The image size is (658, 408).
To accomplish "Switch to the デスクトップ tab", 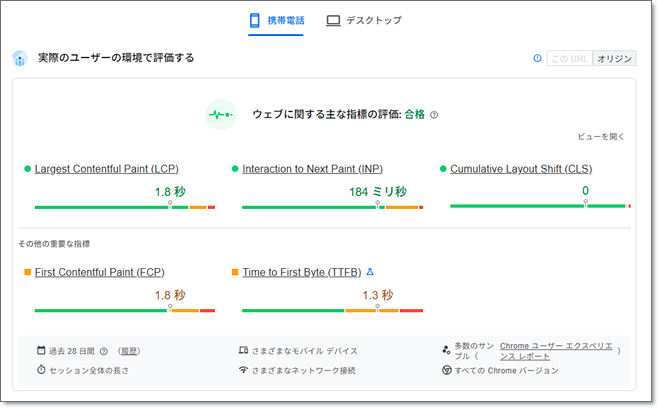I will [364, 21].
